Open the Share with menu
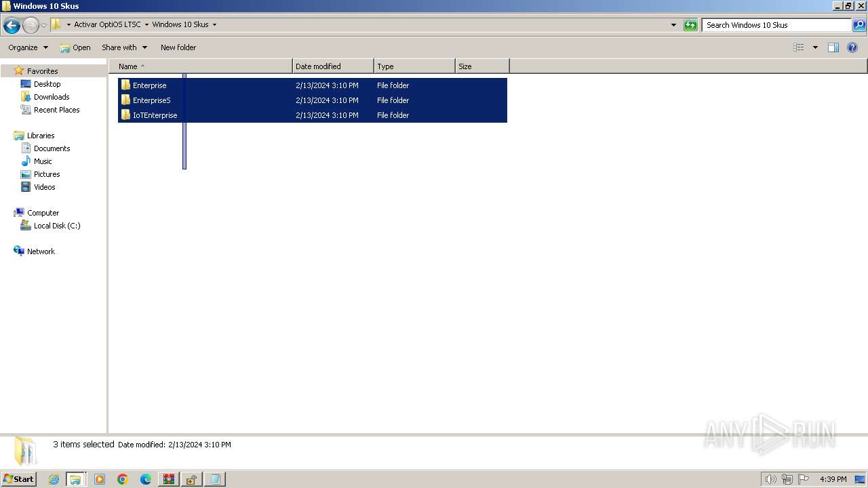 coord(124,47)
